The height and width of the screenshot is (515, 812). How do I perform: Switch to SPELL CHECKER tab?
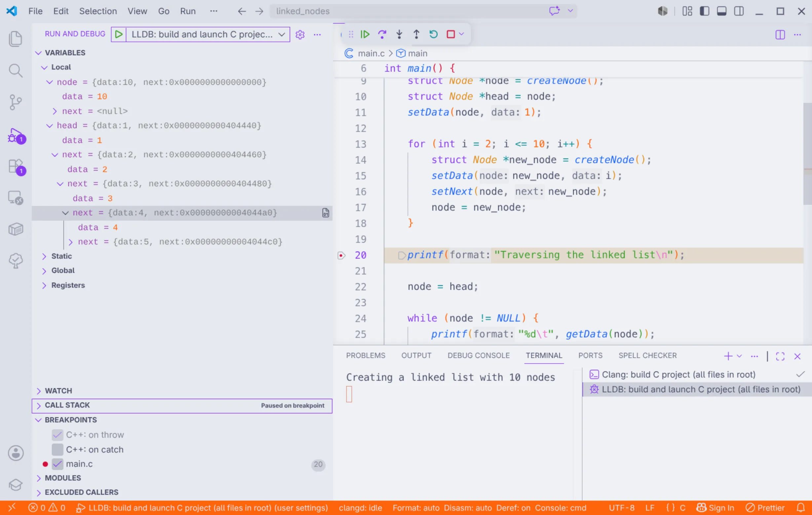click(x=647, y=356)
